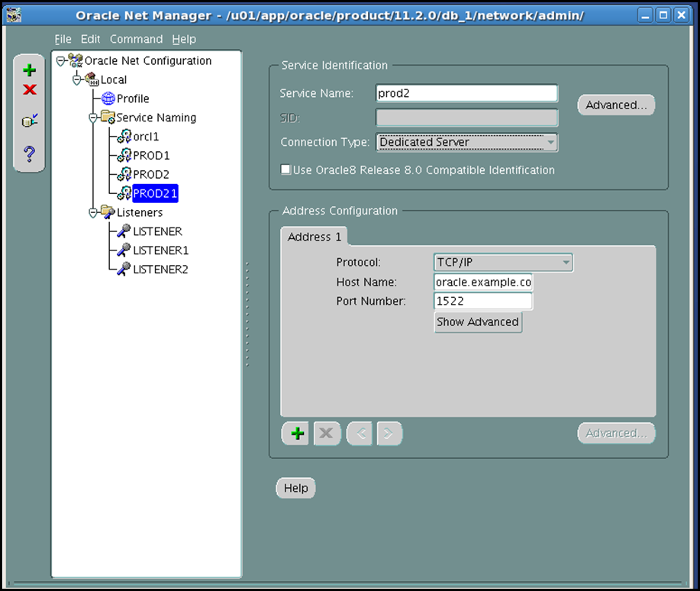Toggle Use Oracle8 Release 8.0 Compatible Identification
700x591 pixels.
pos(285,170)
